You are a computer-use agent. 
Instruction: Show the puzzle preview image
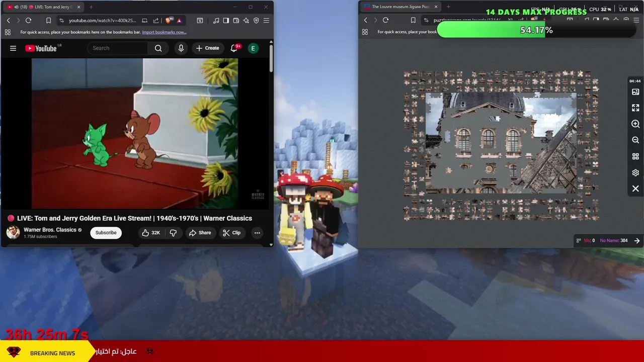635,92
